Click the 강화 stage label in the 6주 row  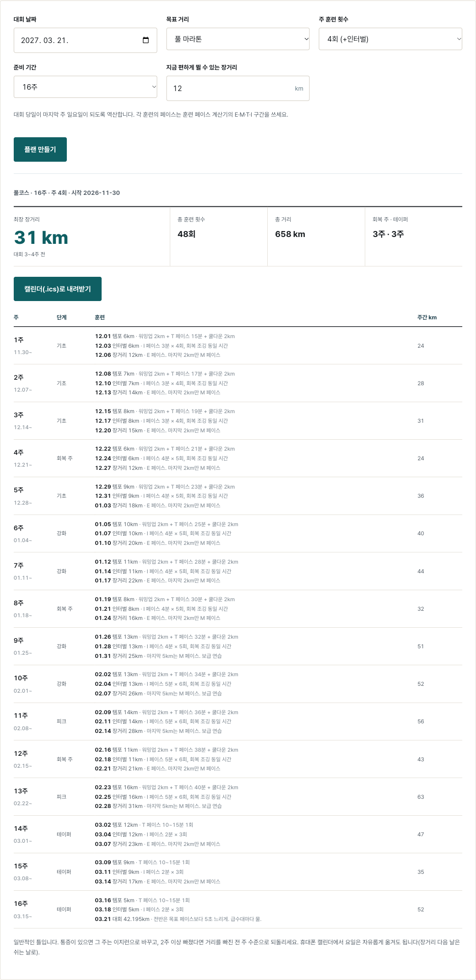coord(62,533)
